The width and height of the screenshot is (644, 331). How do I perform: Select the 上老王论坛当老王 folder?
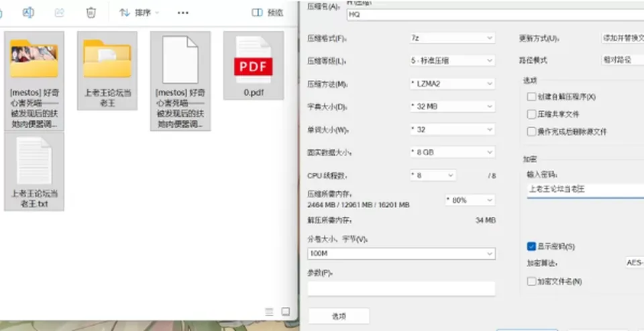coord(107,70)
